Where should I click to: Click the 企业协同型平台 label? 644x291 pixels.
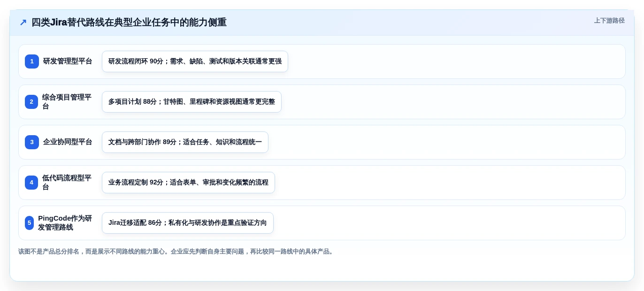(68, 142)
